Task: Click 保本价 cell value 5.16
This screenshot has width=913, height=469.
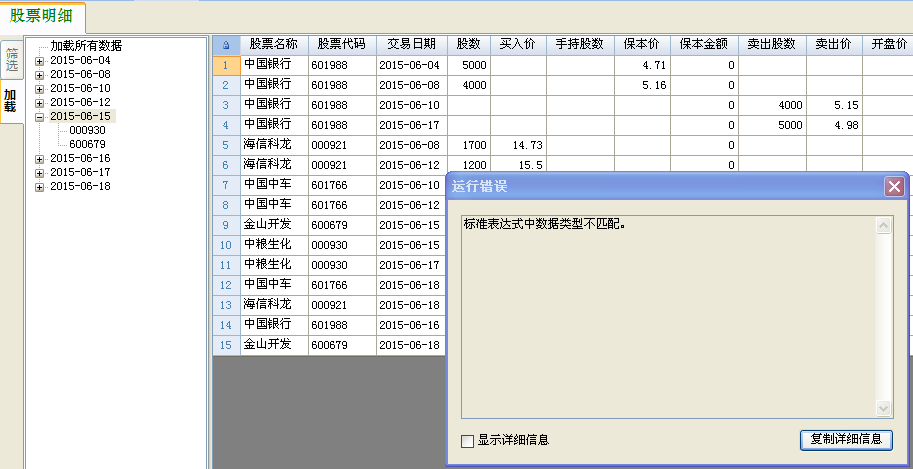Action: pos(642,85)
